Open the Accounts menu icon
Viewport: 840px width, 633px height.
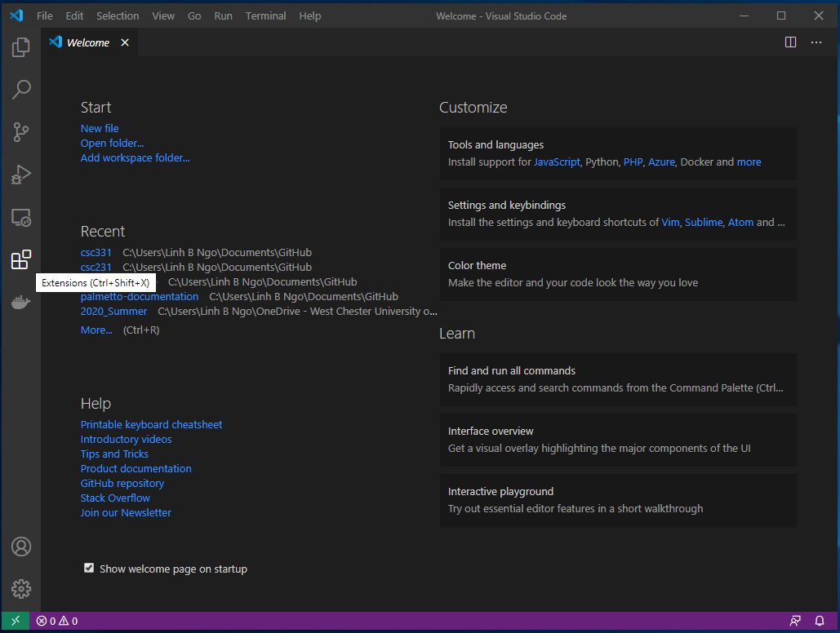pyautogui.click(x=21, y=547)
